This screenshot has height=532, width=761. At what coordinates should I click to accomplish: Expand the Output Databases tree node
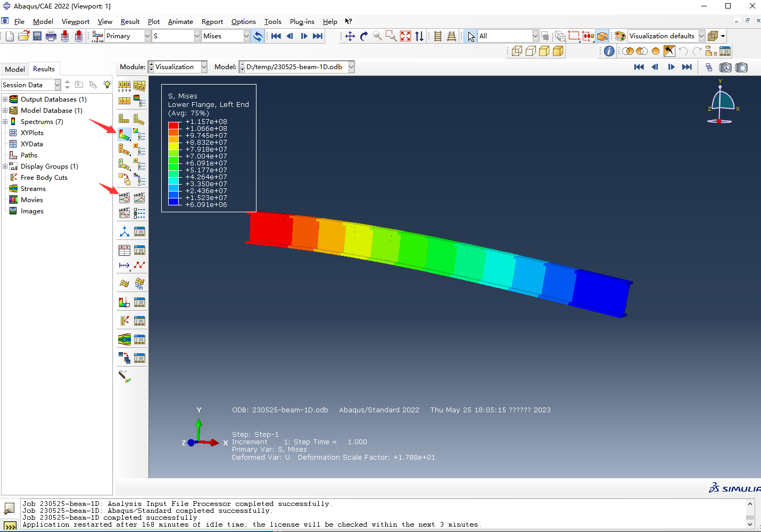5,99
